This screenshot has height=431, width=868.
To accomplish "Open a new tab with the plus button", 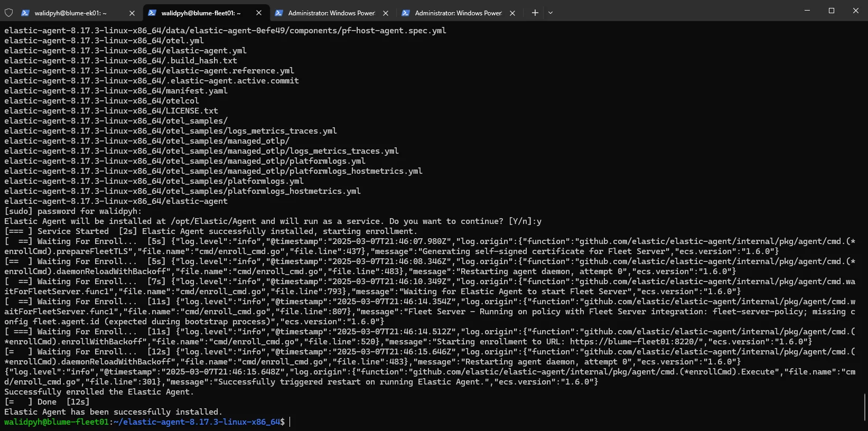I will (535, 13).
